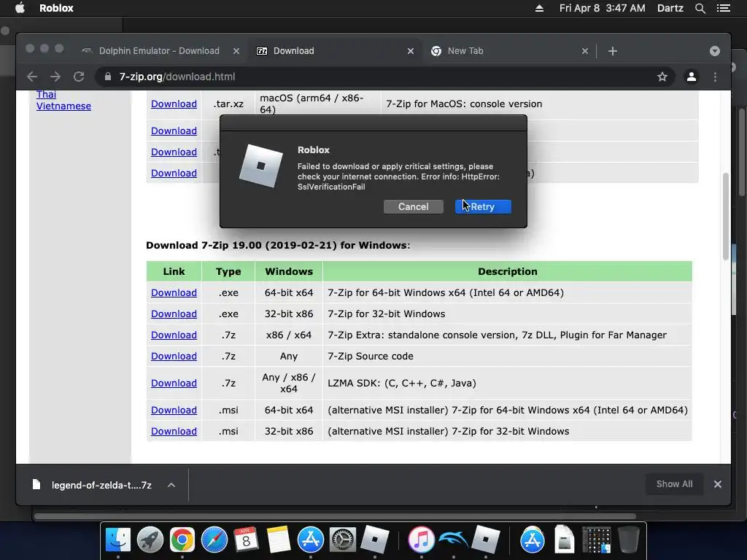The image size is (747, 560).
Task: Click the Dartz user name in menu bar
Action: pos(670,8)
